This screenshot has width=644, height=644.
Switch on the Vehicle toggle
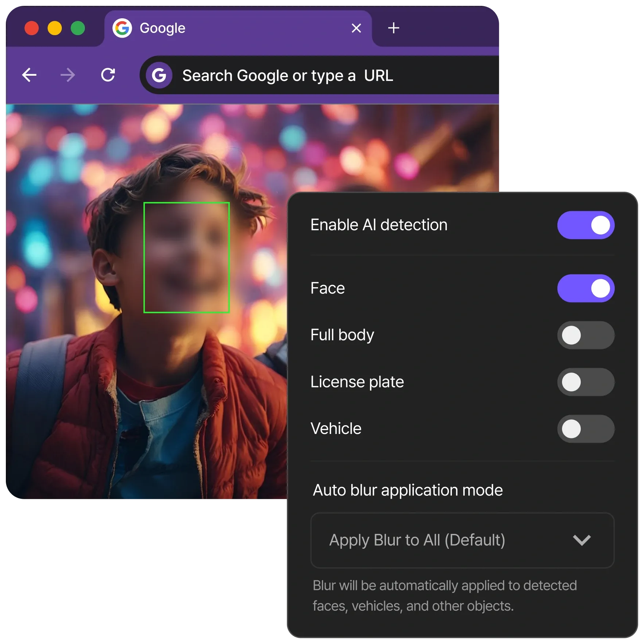click(x=585, y=429)
